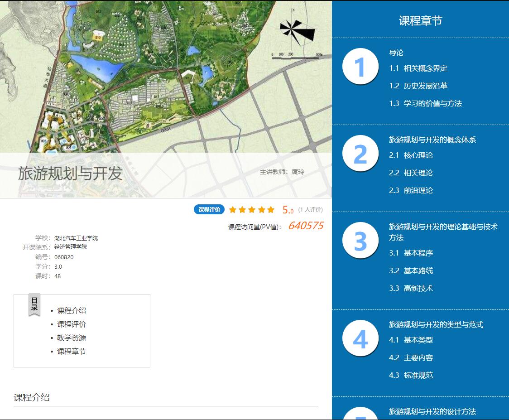Open 课程介绍 in the table of contents

(71, 310)
